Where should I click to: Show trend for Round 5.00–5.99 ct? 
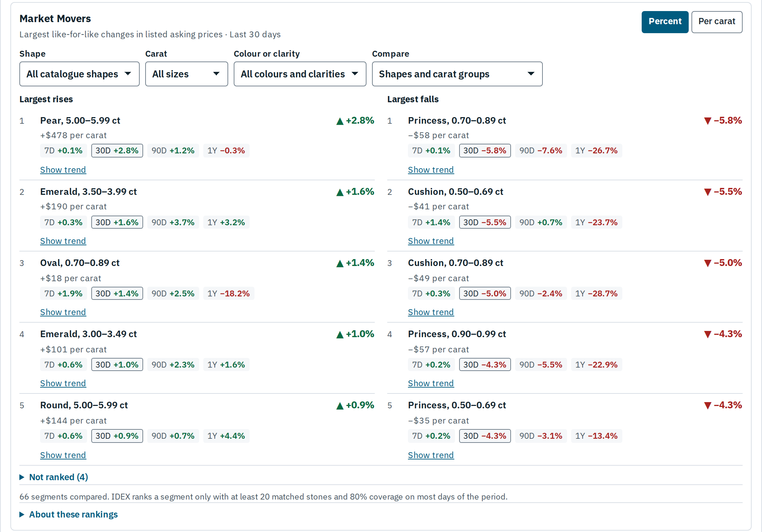coord(63,455)
